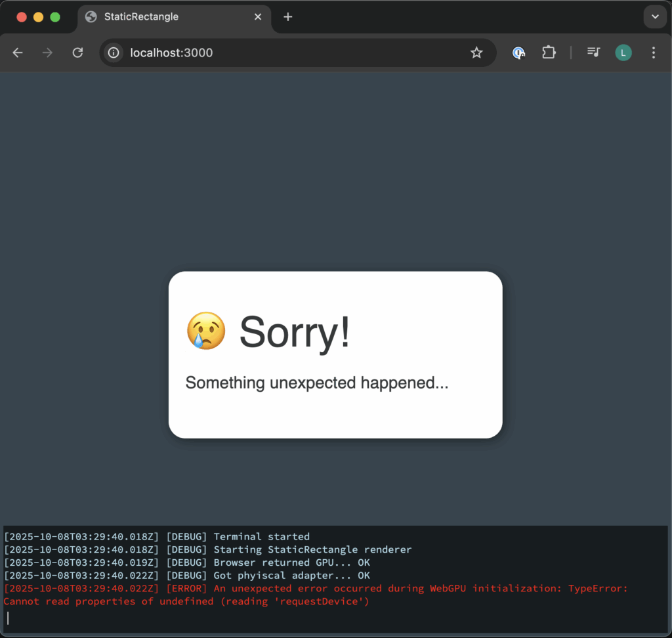Open the media controls icon
Image resolution: width=672 pixels, height=638 pixels.
[593, 53]
